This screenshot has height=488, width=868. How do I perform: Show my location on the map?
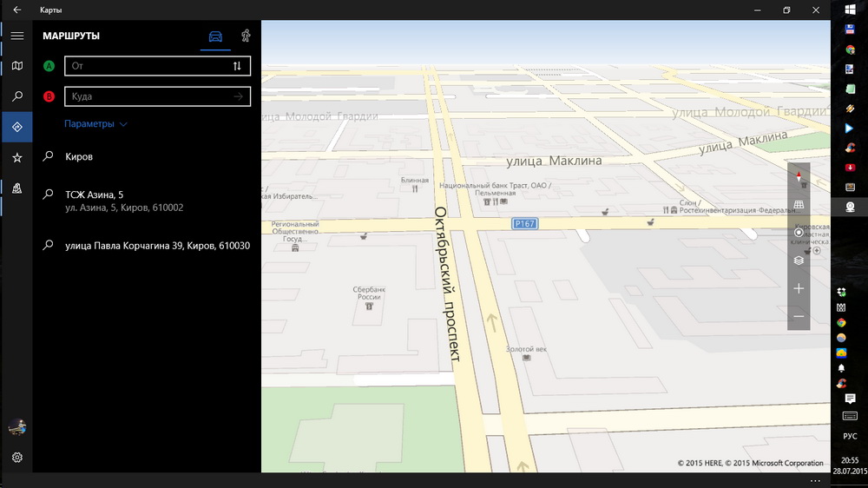pos(799,233)
